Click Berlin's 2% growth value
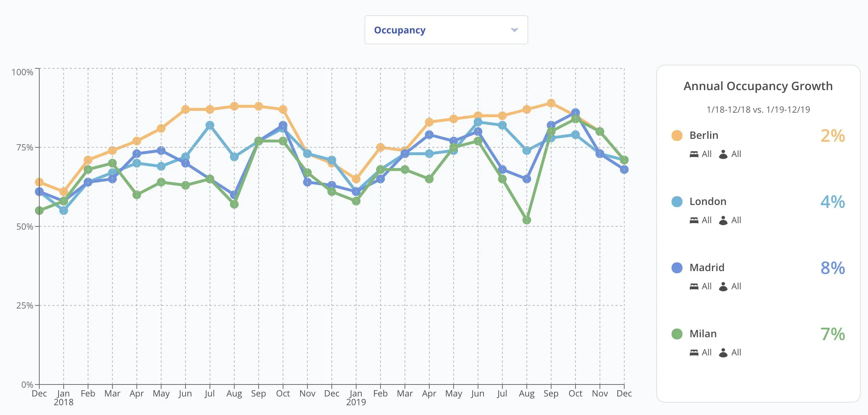Viewport: 868px width, 415px height. (x=832, y=136)
